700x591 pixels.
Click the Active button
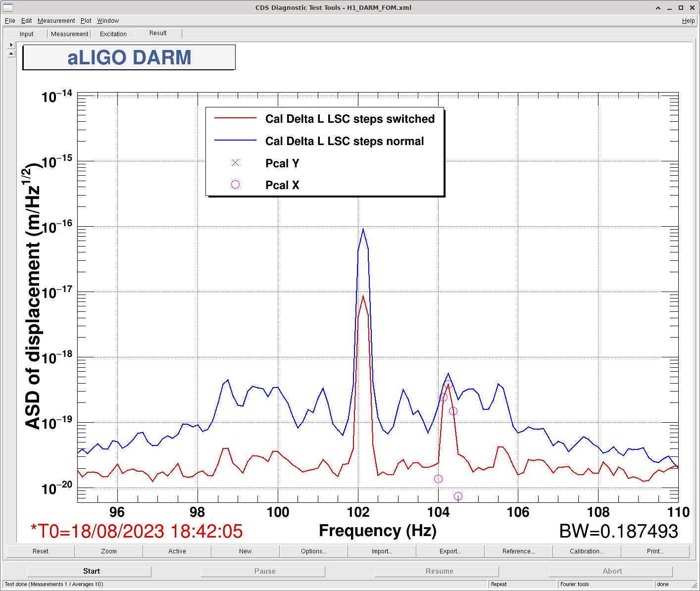click(x=177, y=551)
